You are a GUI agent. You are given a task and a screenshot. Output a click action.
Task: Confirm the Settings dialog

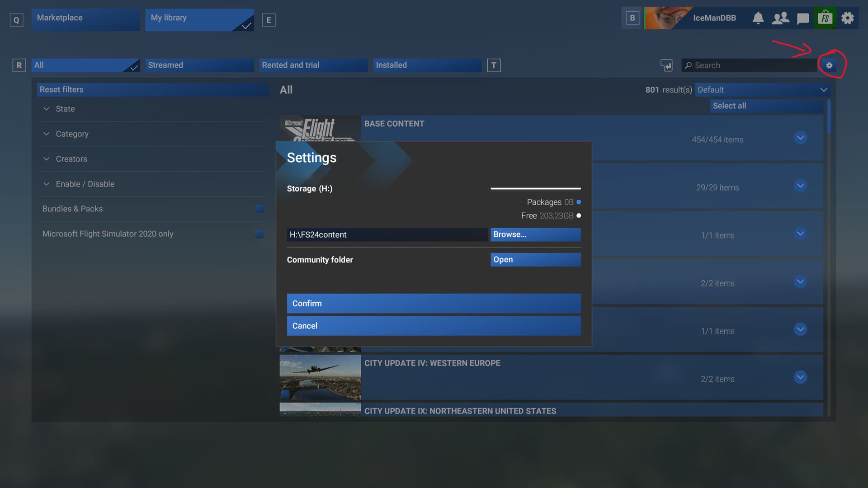click(434, 304)
